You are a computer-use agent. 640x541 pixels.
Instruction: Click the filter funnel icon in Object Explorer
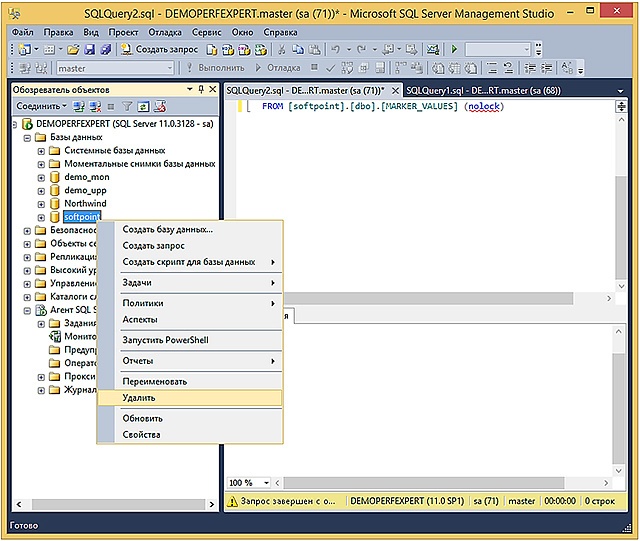[127, 106]
